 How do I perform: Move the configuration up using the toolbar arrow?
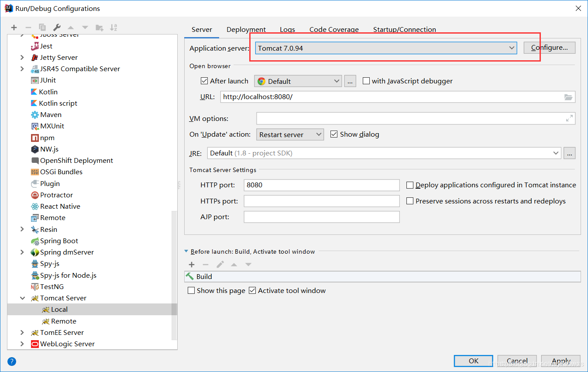point(71,28)
